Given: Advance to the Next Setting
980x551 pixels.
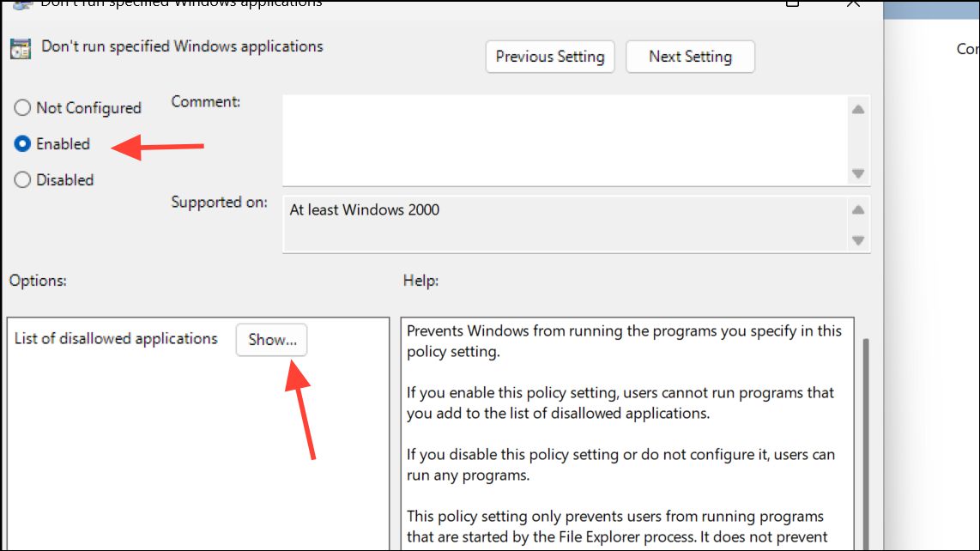Looking at the screenshot, I should point(690,57).
